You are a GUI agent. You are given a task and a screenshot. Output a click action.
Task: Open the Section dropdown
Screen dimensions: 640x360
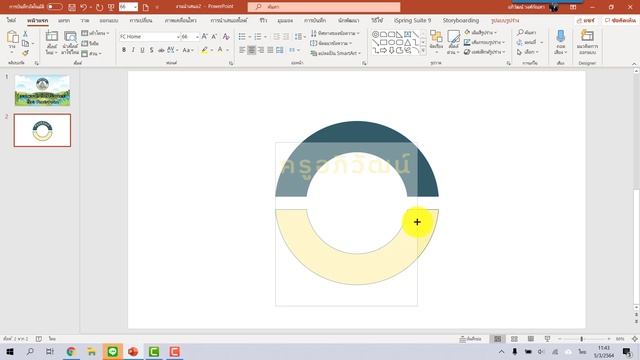(x=91, y=53)
